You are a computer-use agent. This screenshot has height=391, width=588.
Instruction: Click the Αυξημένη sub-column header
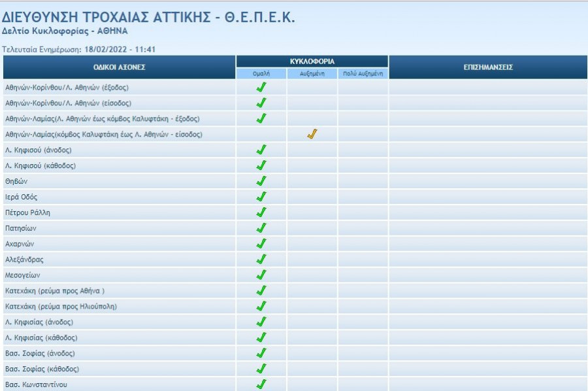[312, 74]
